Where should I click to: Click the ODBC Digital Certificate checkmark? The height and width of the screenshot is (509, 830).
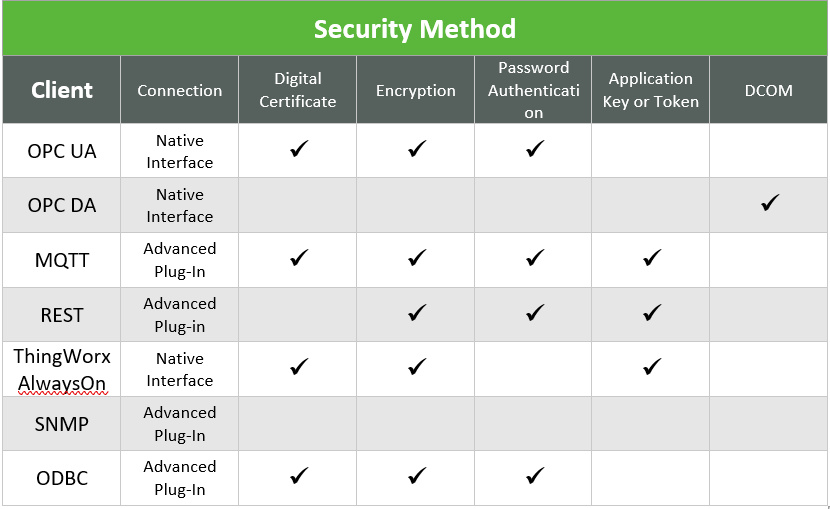coord(299,476)
